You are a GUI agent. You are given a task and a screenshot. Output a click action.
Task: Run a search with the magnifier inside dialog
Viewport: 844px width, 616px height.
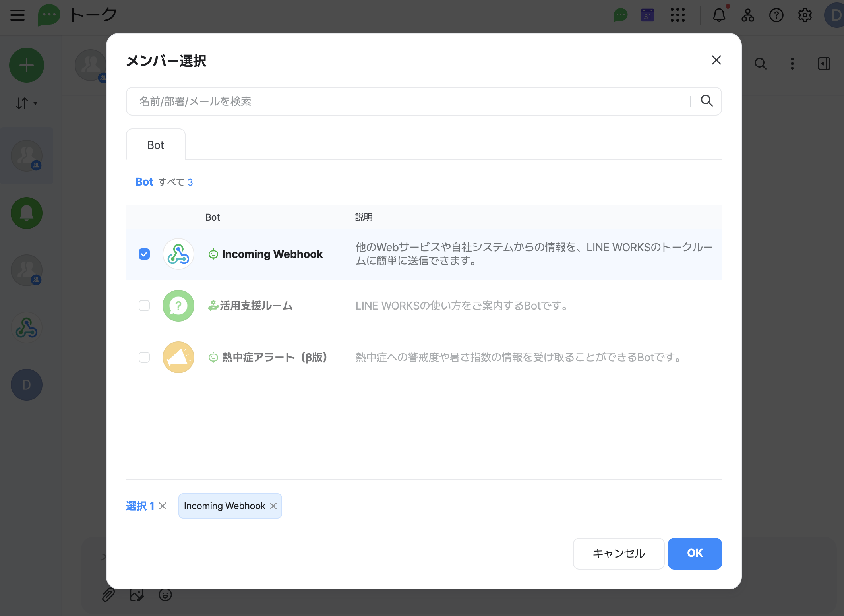(707, 101)
